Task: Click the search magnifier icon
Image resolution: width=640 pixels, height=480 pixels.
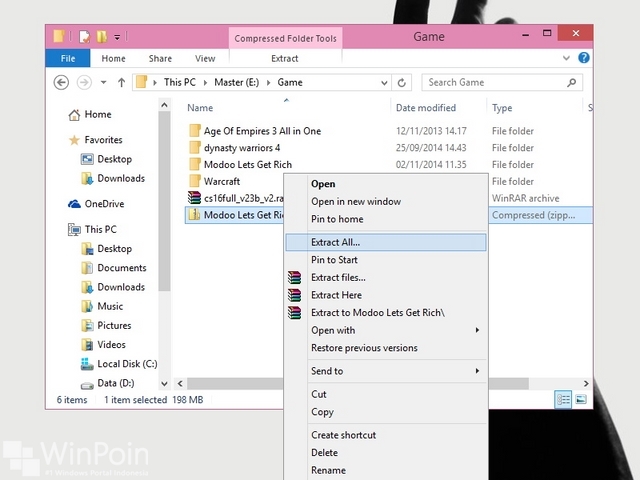Action: [x=571, y=82]
